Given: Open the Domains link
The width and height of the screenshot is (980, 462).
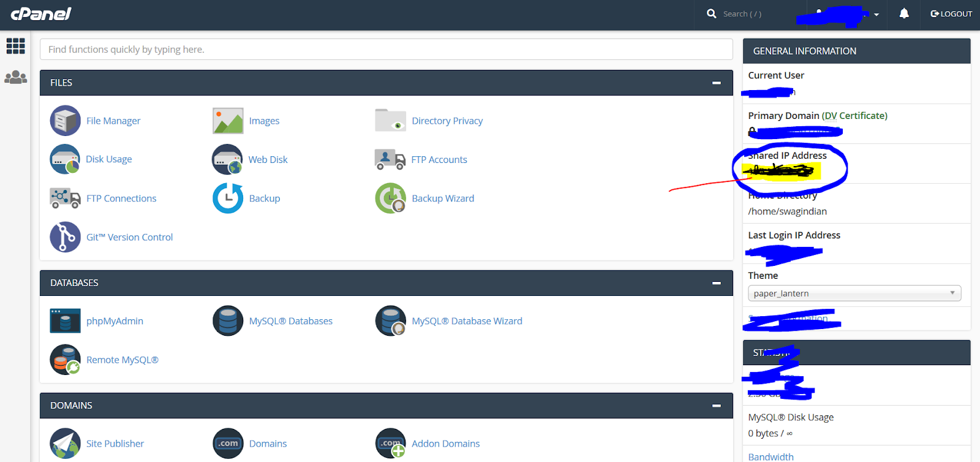Looking at the screenshot, I should coord(268,444).
